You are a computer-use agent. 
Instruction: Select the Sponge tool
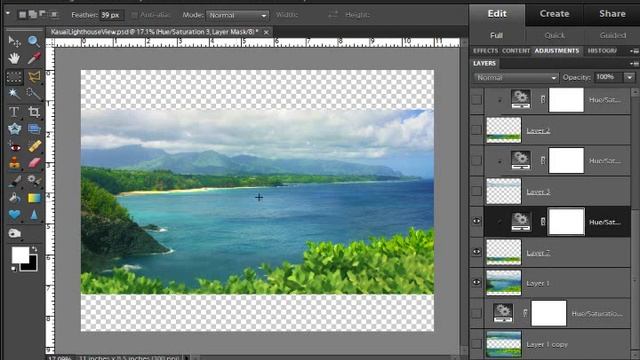14,233
